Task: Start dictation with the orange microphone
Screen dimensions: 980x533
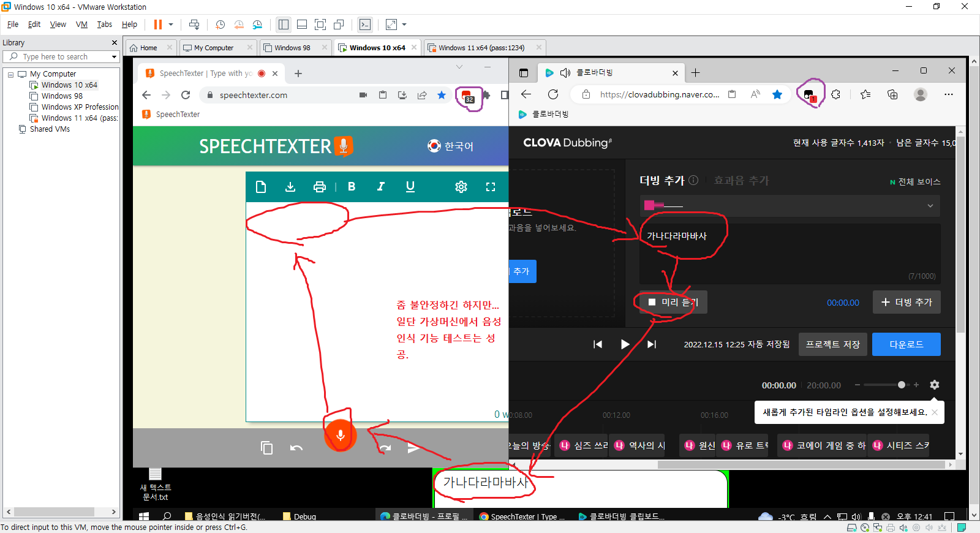Action: pos(340,435)
